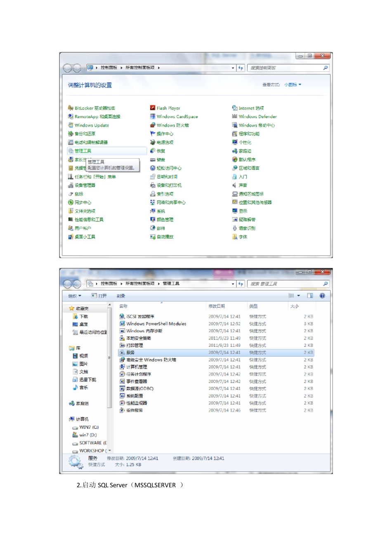Screen dimensions: 392x555
Task: Click back button in 管理工具 window
Action: tap(67, 284)
